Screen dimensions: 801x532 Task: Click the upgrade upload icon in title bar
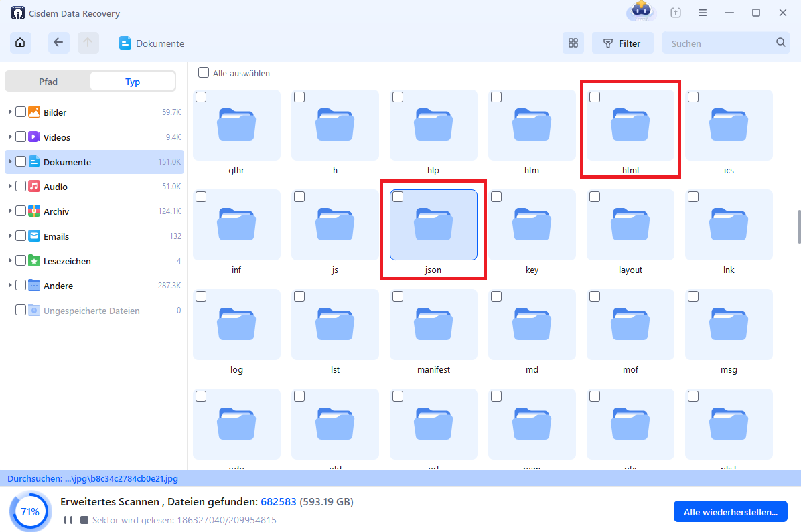675,13
